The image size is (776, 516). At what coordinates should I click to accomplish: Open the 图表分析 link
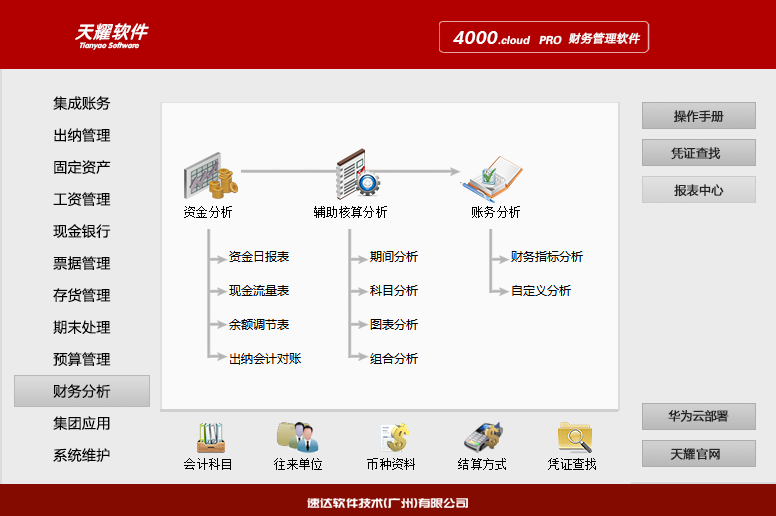click(x=394, y=325)
